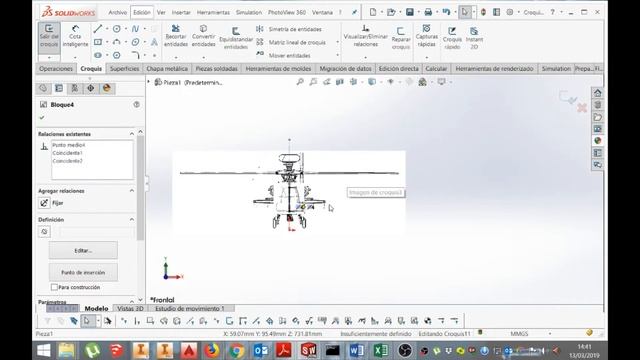Click zoom to fit magnifier in view toolbar
Image resolution: width=640 pixels, height=360 pixels.
pyautogui.click(x=300, y=82)
